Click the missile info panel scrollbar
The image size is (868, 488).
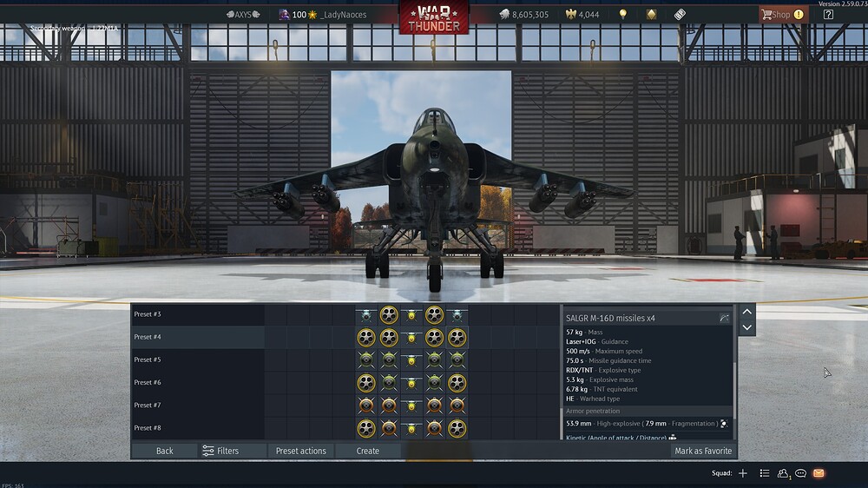(734, 391)
